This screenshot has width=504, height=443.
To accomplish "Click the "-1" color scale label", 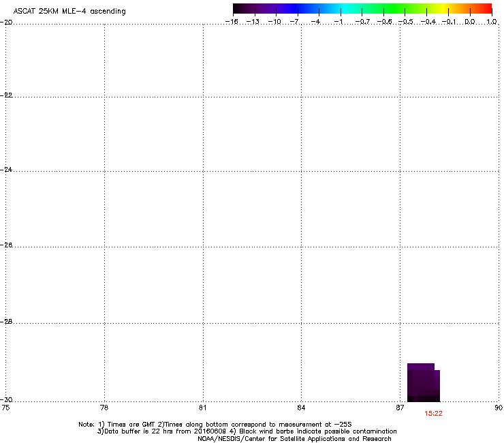I will tap(338, 22).
